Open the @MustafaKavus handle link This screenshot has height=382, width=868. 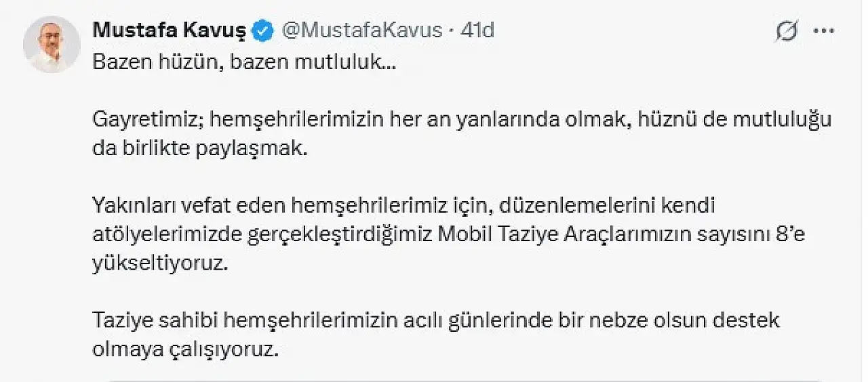pyautogui.click(x=361, y=30)
